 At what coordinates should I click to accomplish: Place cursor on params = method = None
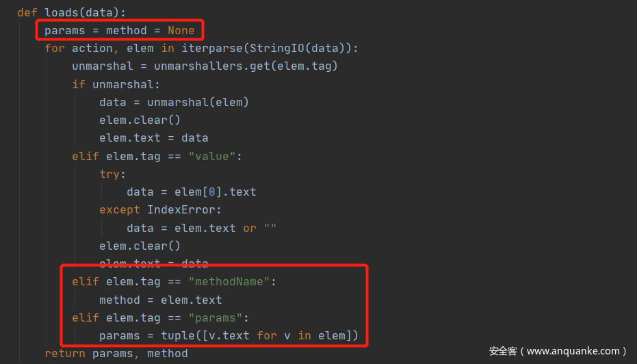pos(120,31)
